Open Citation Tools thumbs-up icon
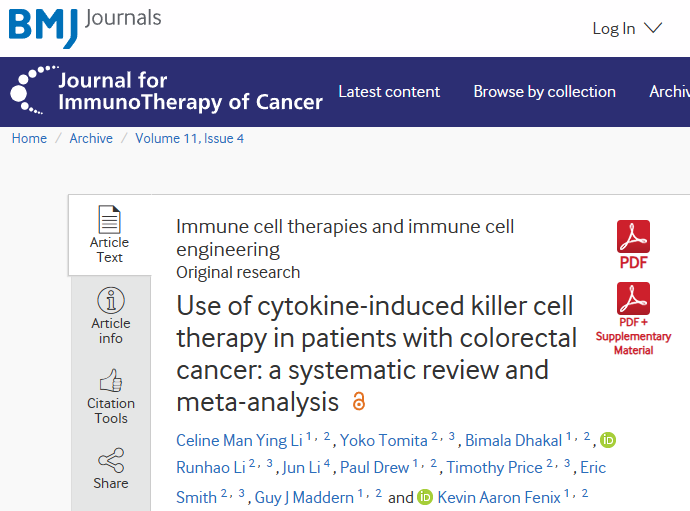This screenshot has height=511, width=690. pos(110,380)
